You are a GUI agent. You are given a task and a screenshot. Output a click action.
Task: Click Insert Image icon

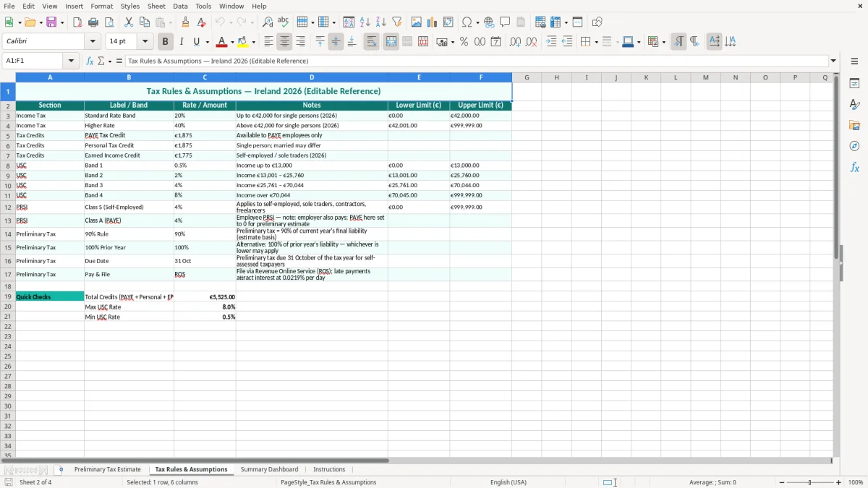[x=417, y=22]
